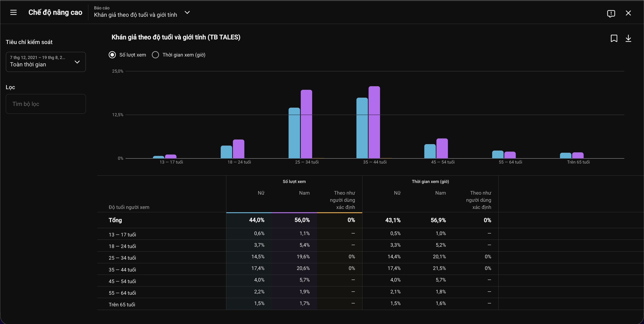Select the Số lượt xem radio button
This screenshot has width=644, height=324.
pyautogui.click(x=112, y=55)
